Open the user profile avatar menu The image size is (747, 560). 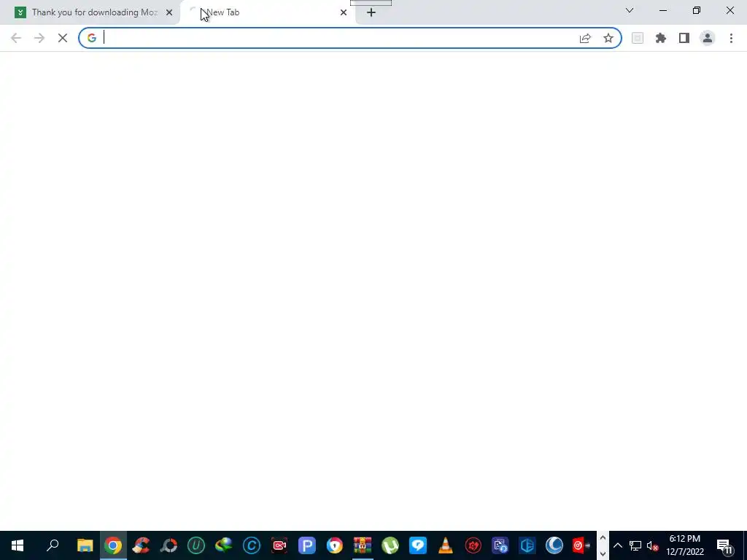point(708,38)
